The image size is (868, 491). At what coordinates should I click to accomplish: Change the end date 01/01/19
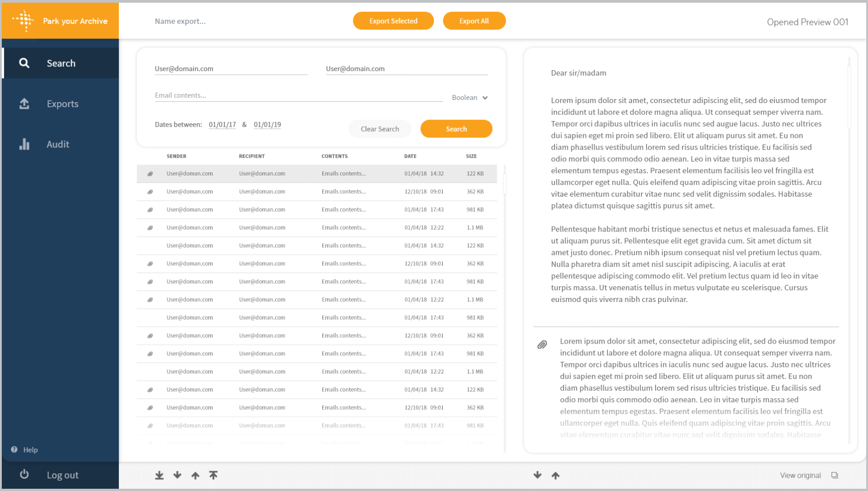(x=267, y=124)
